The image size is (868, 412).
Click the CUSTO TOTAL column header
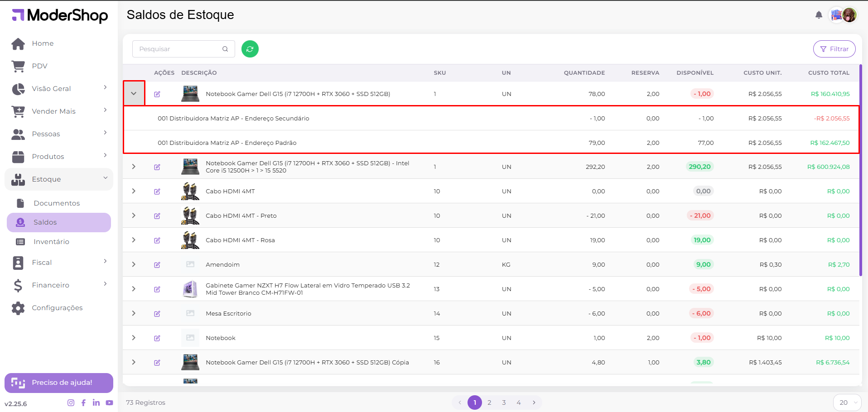click(x=829, y=73)
